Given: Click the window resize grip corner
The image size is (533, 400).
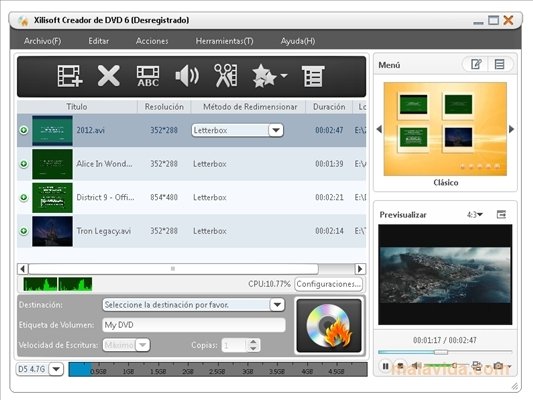Looking at the screenshot, I should (x=515, y=386).
